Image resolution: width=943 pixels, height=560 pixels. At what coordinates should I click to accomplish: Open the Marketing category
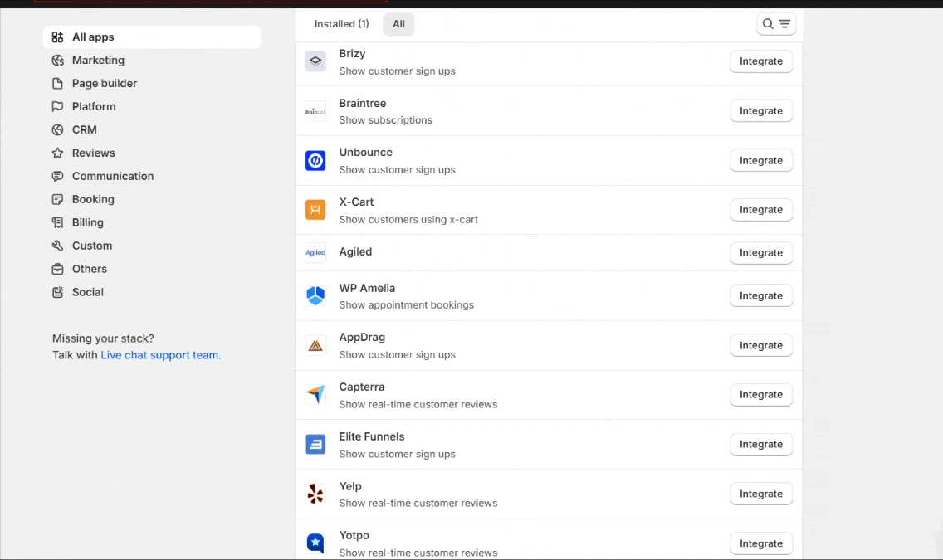[x=98, y=61]
